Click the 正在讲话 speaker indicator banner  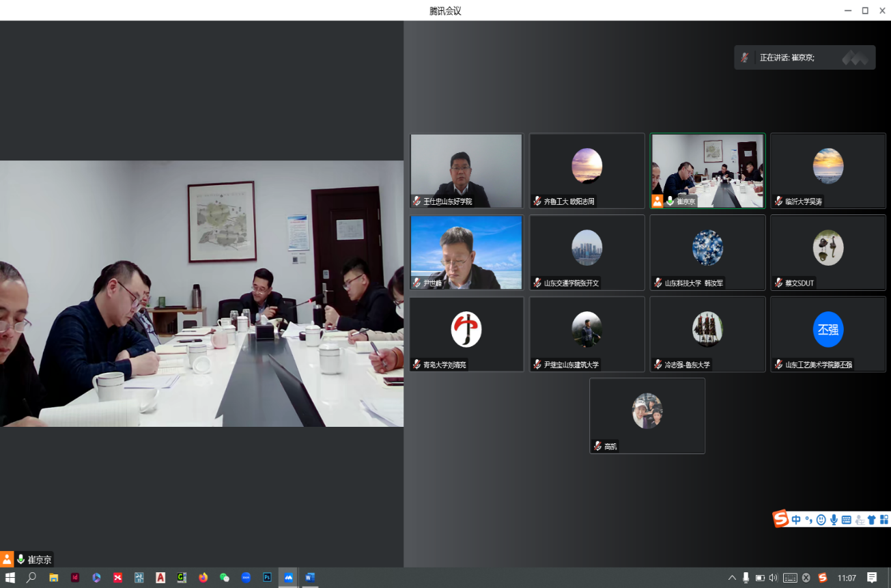point(804,58)
